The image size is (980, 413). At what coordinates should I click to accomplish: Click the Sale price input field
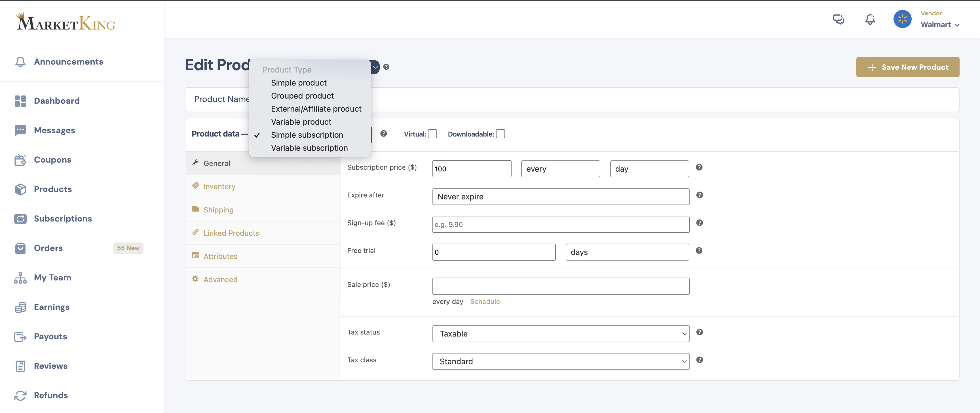(560, 286)
